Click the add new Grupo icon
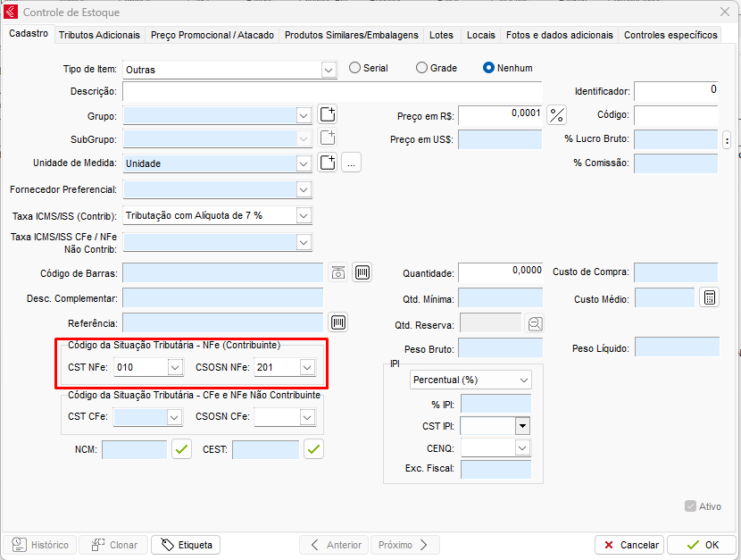 [x=328, y=114]
